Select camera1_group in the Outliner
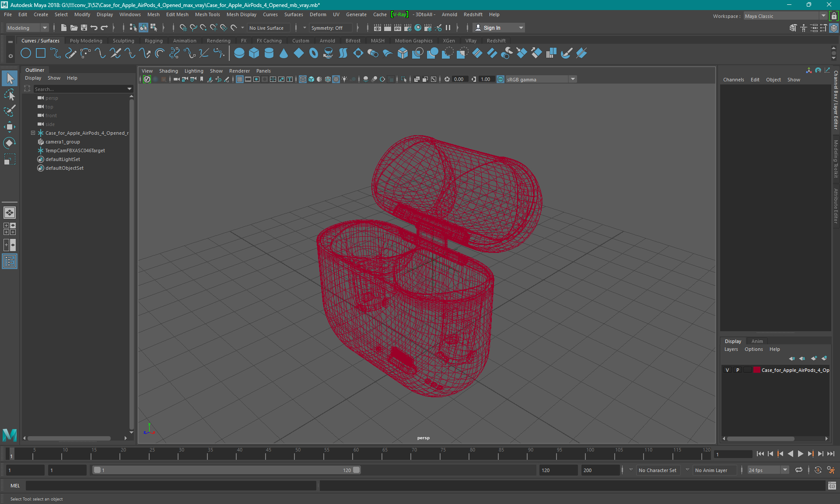 63,142
